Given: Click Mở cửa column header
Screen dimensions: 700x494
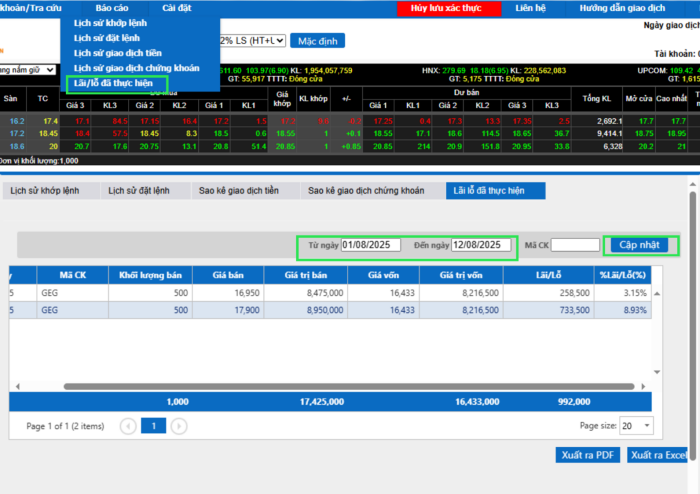Looking at the screenshot, I should tap(638, 99).
